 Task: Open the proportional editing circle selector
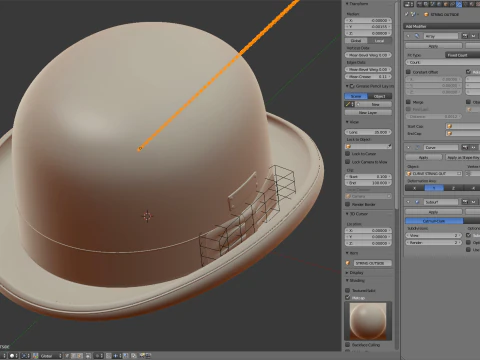[99, 356]
